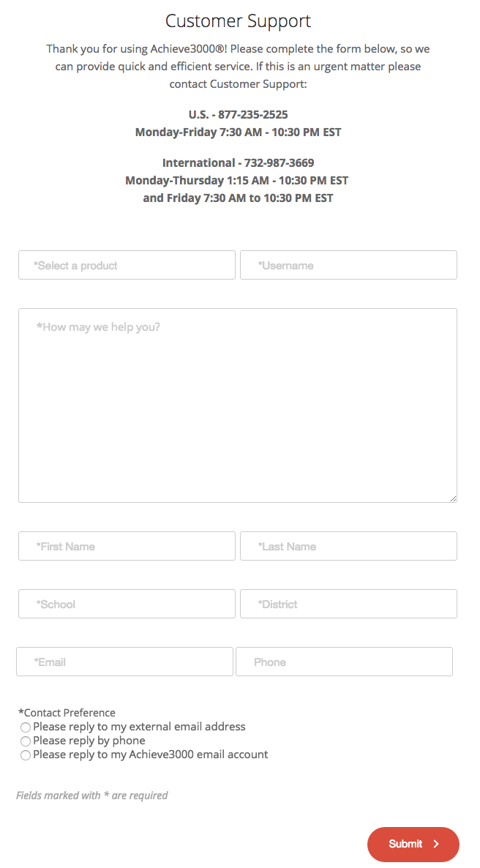Click the U.S. support number 877-235-2525
Viewport: 480px width, 868px height.
point(252,115)
